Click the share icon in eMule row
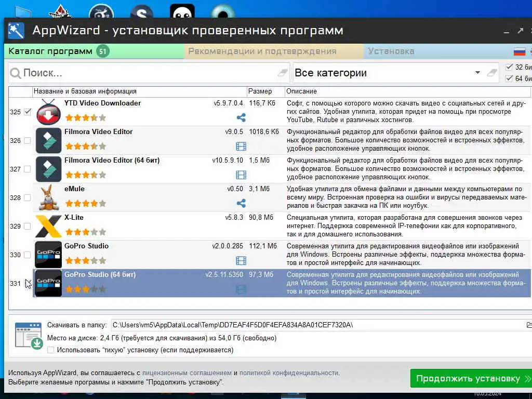 [241, 203]
